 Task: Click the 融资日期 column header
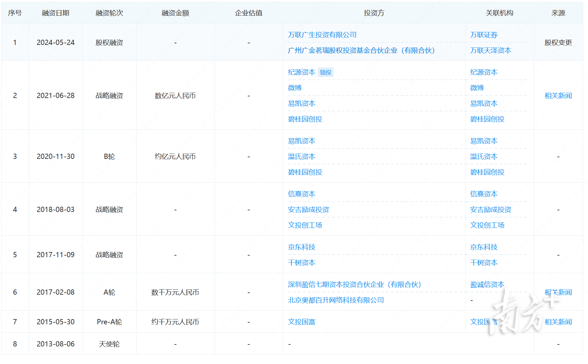pyautogui.click(x=55, y=13)
